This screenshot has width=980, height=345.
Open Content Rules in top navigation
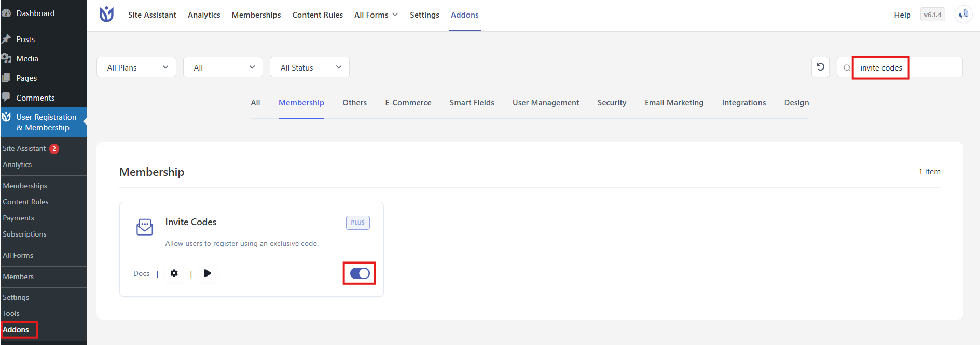pyautogui.click(x=318, y=15)
